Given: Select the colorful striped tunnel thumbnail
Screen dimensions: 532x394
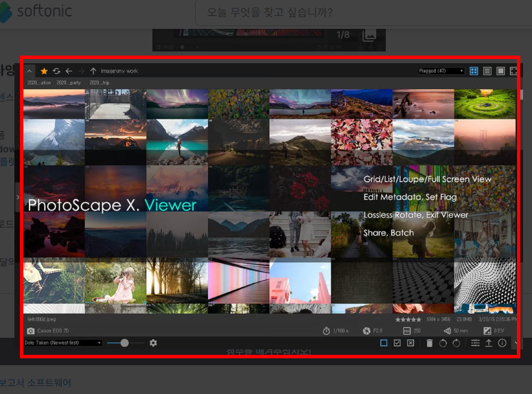Looking at the screenshot, I should click(238, 280).
